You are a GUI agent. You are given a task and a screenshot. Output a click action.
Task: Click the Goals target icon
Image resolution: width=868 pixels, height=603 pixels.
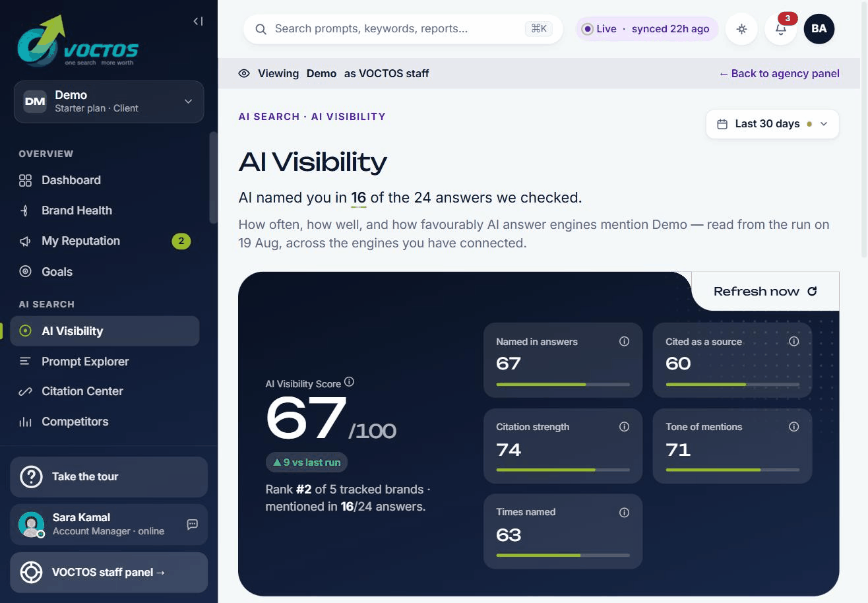click(x=25, y=271)
